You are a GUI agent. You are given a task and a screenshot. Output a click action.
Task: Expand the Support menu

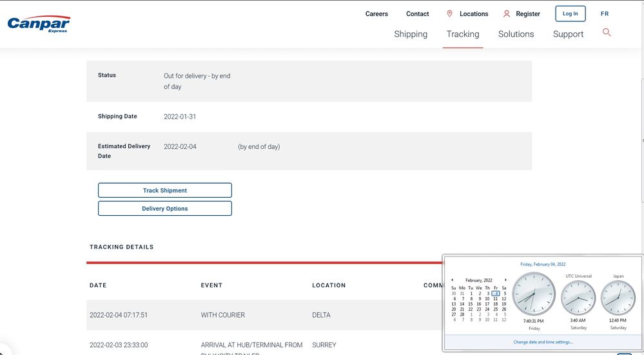[568, 34]
